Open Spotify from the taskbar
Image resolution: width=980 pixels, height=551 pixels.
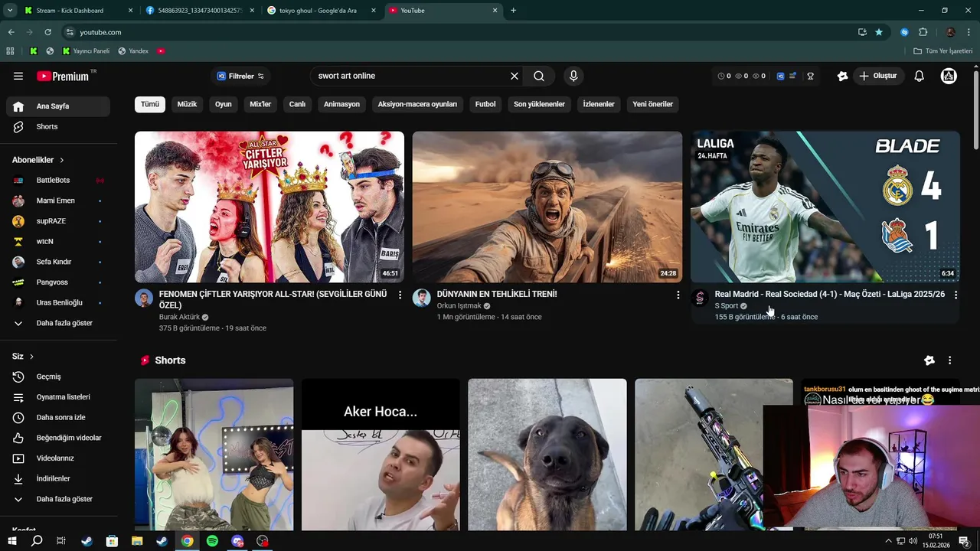click(212, 541)
